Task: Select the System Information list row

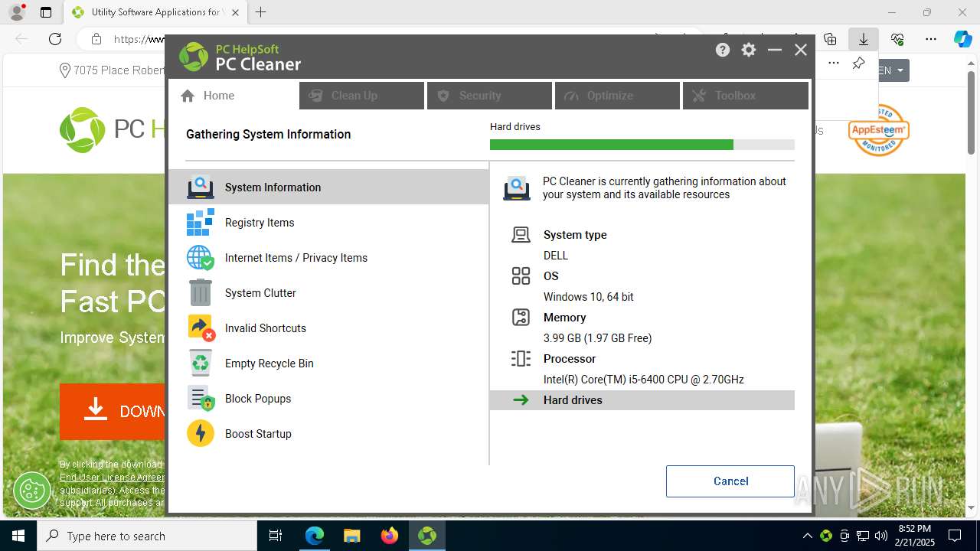Action: pyautogui.click(x=328, y=187)
